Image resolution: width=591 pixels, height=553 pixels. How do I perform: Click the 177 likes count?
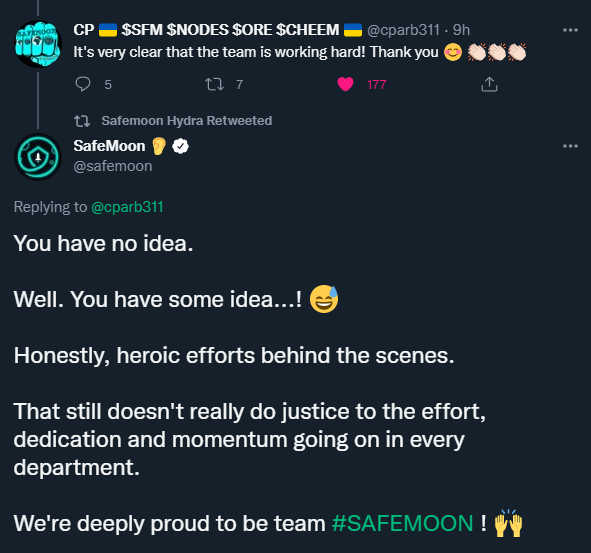point(377,84)
